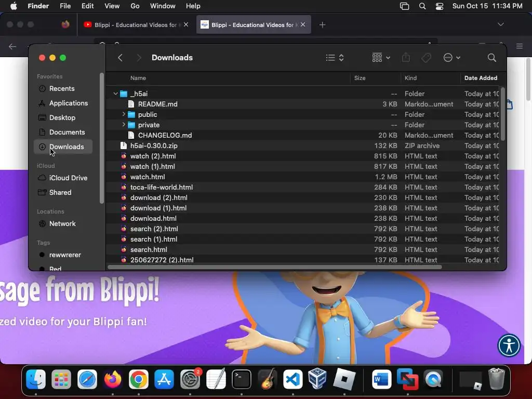Click the Finder horizontal scrollbar
This screenshot has height=399, width=532.
[274, 267]
